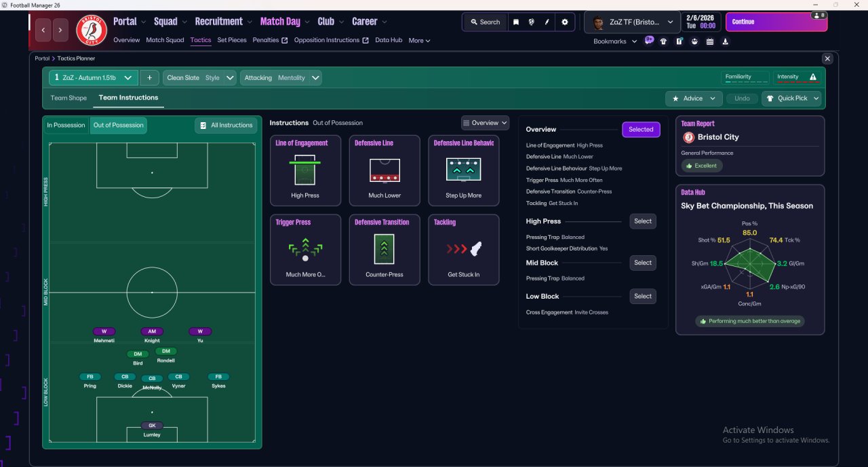The image size is (868, 467).
Task: Go to the Match Squad sub-tab
Action: [x=165, y=40]
